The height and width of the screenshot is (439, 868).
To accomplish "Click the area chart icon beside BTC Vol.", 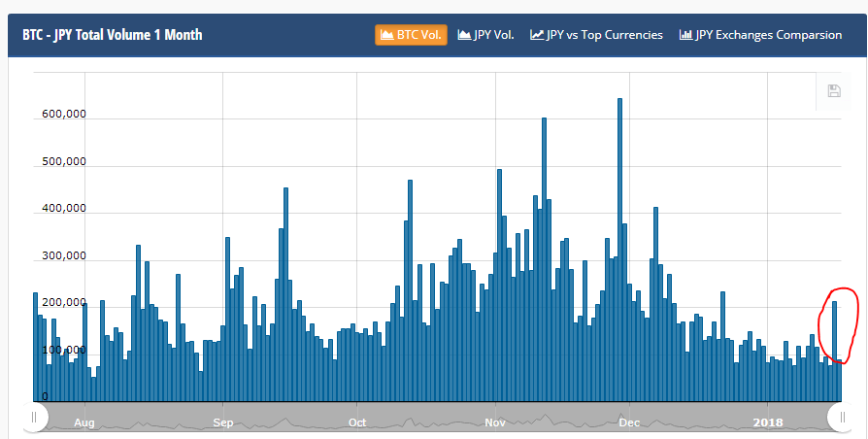I will (387, 35).
